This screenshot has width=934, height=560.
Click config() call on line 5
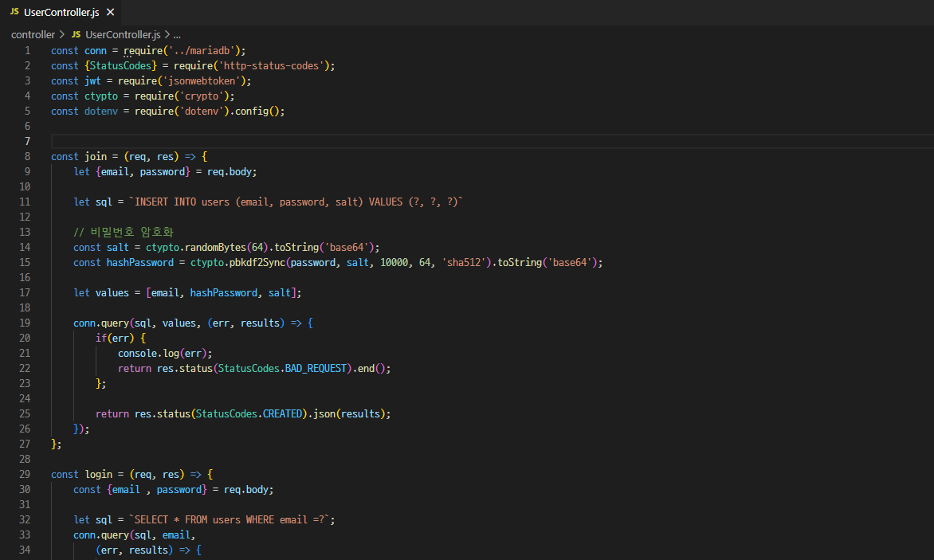(x=257, y=112)
